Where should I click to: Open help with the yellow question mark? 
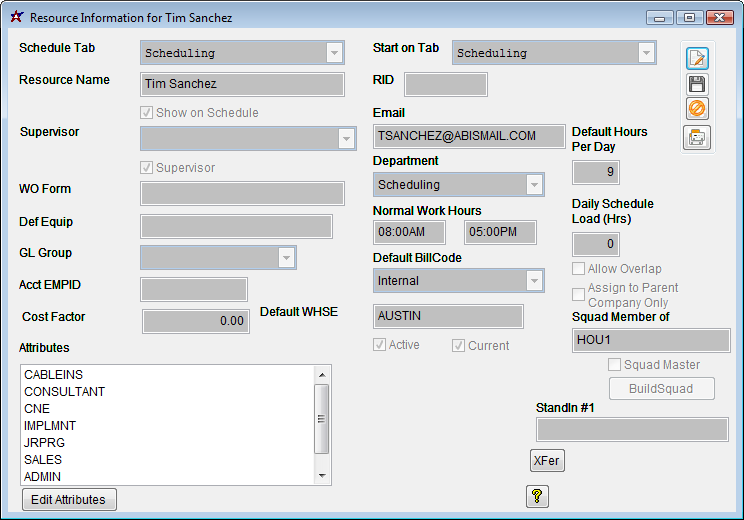coord(537,496)
